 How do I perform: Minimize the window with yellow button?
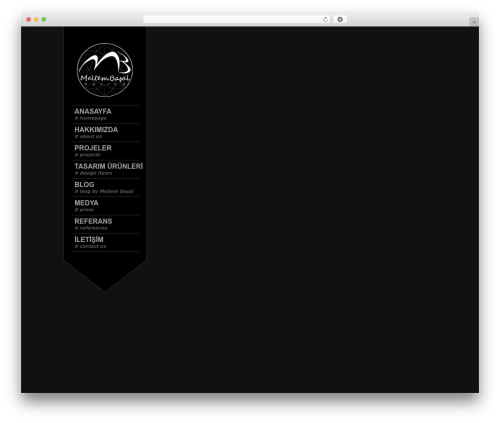coord(36,20)
